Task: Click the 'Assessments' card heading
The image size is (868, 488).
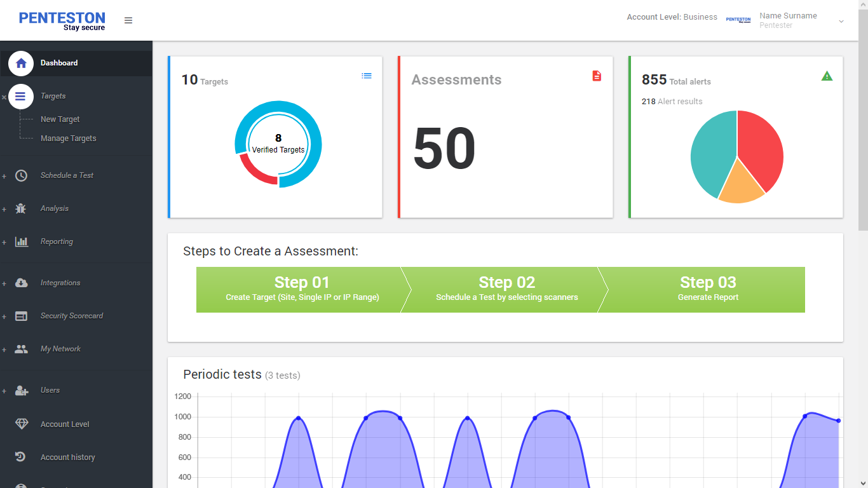Action: point(456,80)
